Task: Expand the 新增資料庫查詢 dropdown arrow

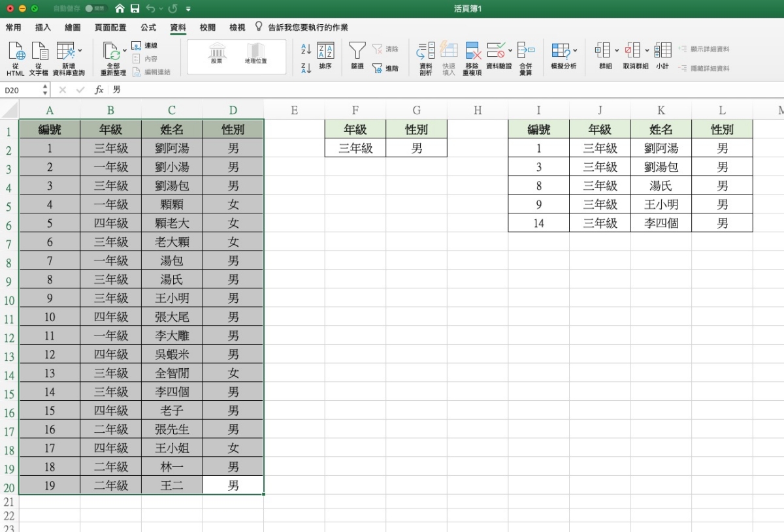Action: point(80,50)
